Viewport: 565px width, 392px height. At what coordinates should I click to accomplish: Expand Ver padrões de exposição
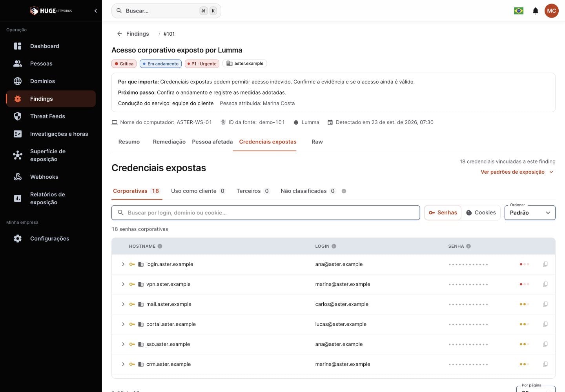[x=517, y=172]
